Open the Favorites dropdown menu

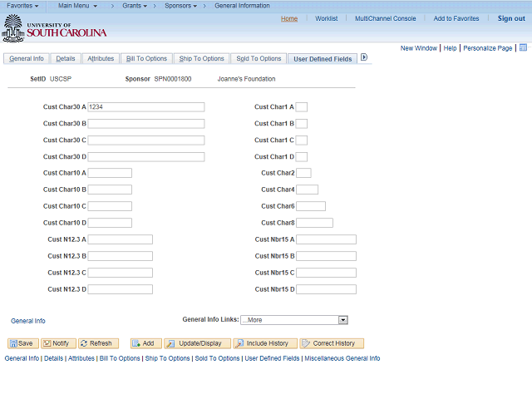(22, 6)
